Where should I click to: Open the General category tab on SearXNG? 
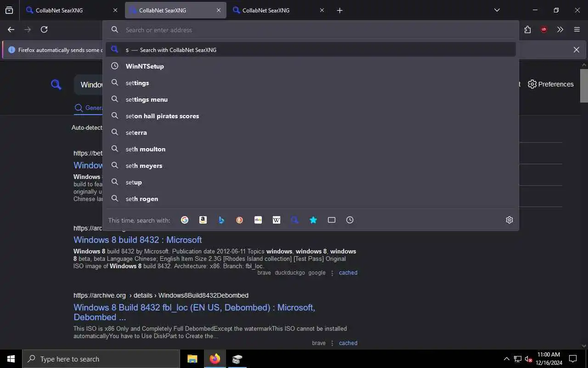coord(88,108)
